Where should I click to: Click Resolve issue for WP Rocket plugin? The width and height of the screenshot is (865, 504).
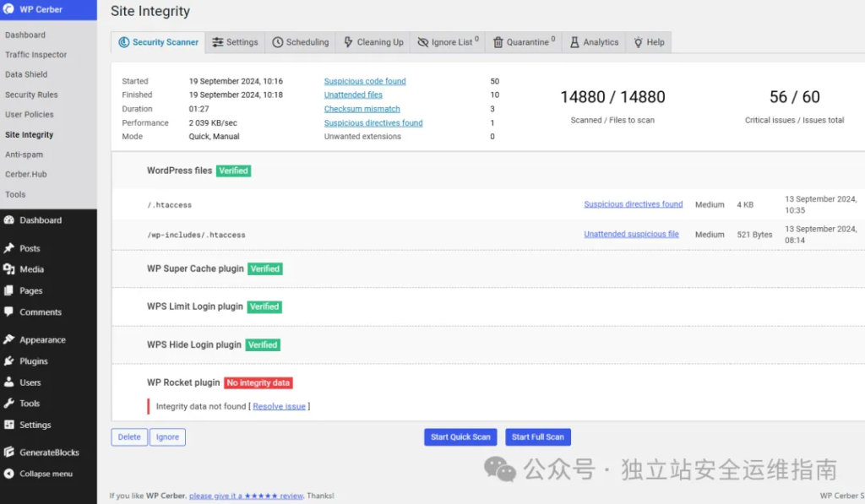(279, 406)
